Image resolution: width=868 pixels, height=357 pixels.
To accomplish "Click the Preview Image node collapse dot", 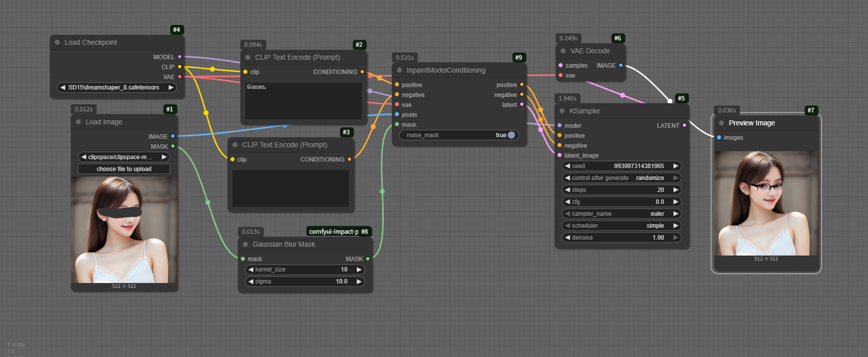I will [721, 123].
